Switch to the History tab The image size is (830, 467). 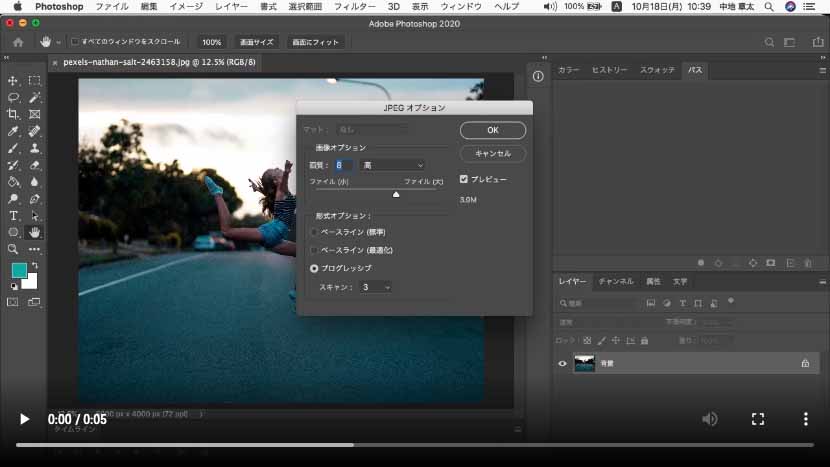click(609, 70)
